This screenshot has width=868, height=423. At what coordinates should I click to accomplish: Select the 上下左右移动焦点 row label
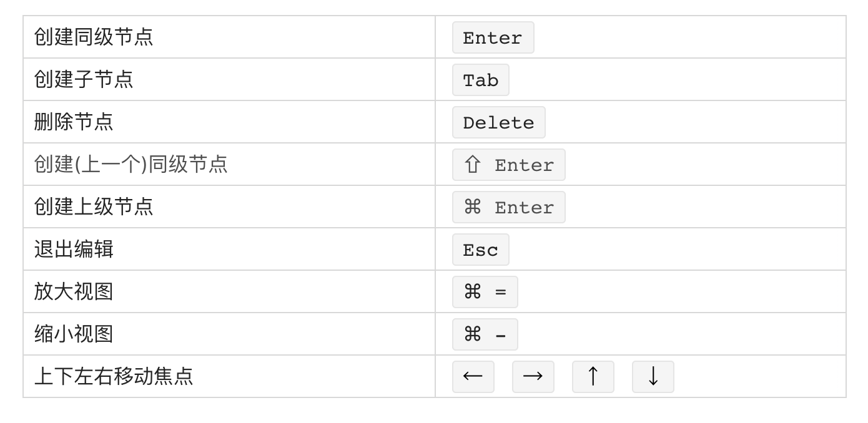tap(114, 376)
